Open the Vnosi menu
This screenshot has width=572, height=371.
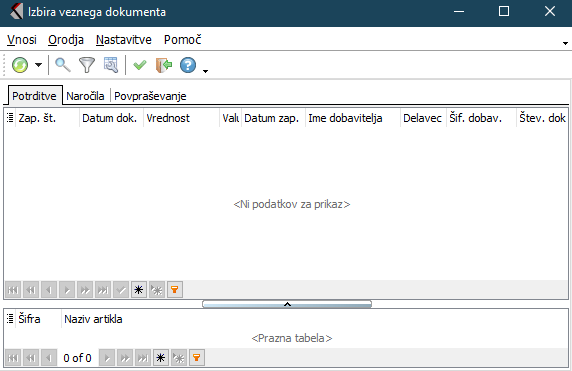coord(22,39)
